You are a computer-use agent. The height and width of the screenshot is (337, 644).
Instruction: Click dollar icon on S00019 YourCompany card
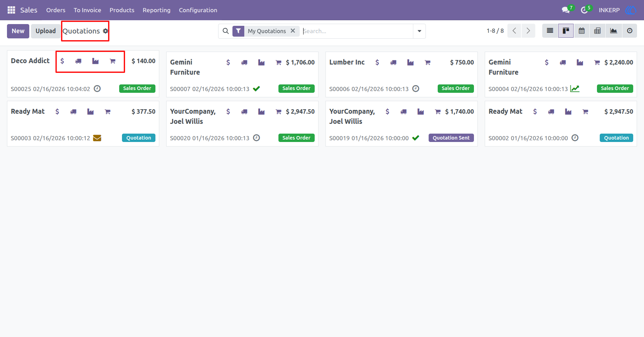(x=388, y=112)
